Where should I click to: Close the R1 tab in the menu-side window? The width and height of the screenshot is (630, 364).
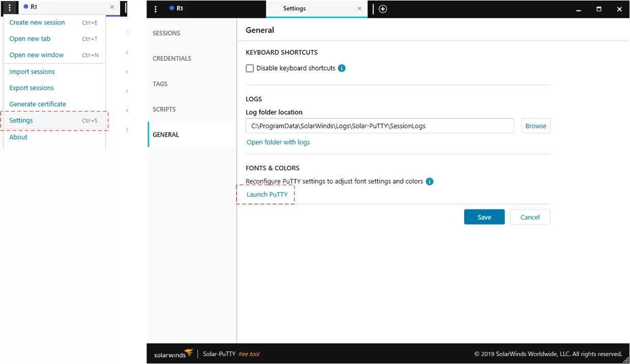tap(112, 7)
